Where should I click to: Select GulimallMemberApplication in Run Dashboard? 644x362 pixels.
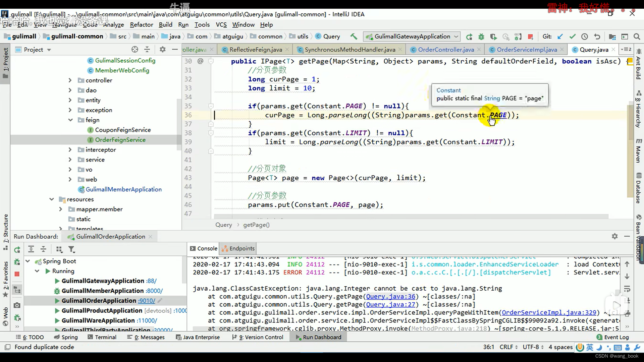pyautogui.click(x=103, y=291)
